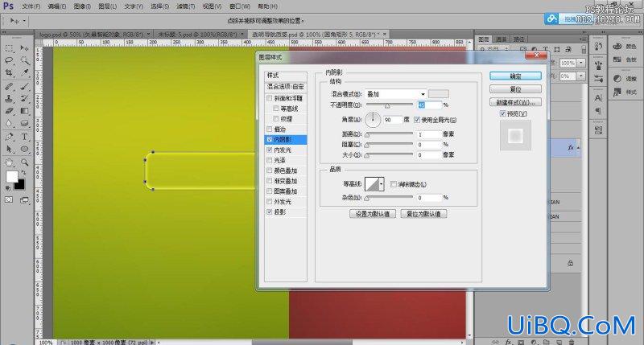Open the 滤镜(T) Filter menu
Image resolution: width=644 pixels, height=345 pixels.
tap(186, 6)
